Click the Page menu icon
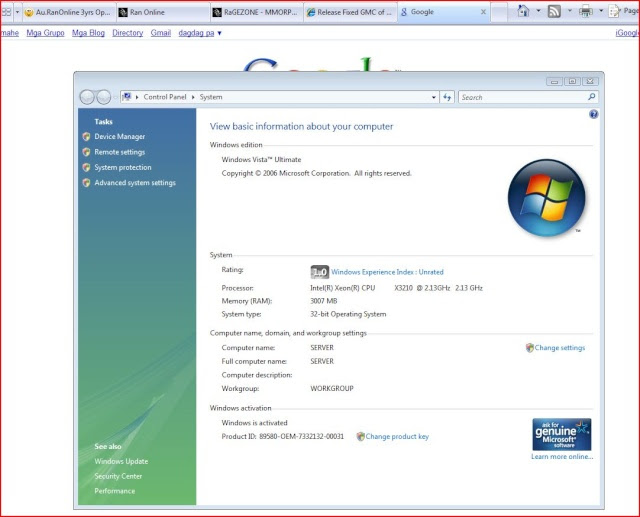 [x=614, y=11]
